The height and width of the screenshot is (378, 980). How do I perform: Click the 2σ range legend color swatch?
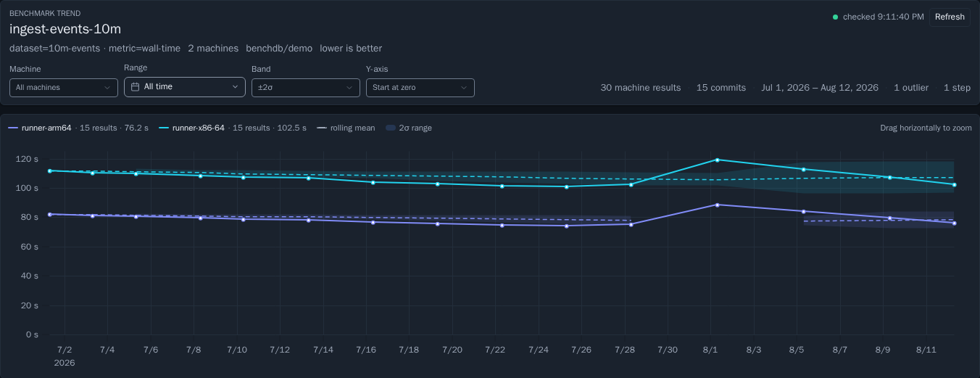tap(391, 128)
